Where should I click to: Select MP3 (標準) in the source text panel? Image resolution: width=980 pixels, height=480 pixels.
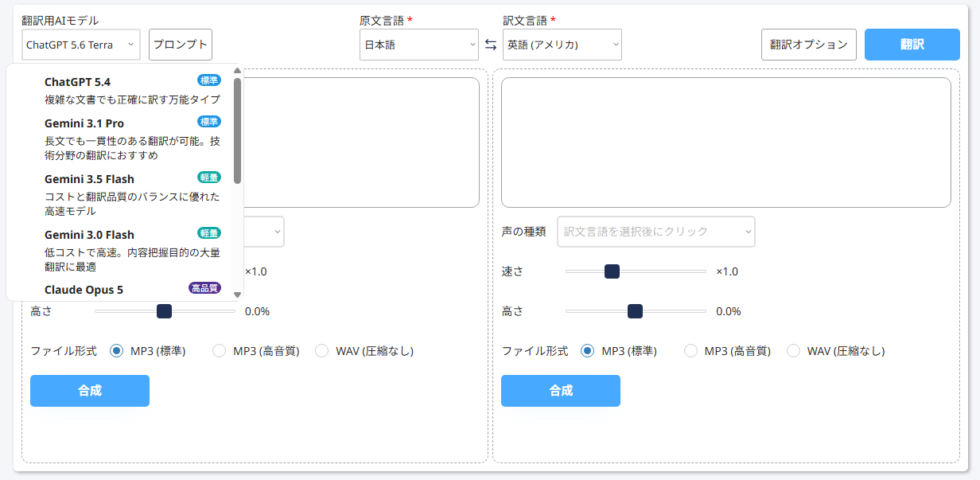click(x=117, y=350)
